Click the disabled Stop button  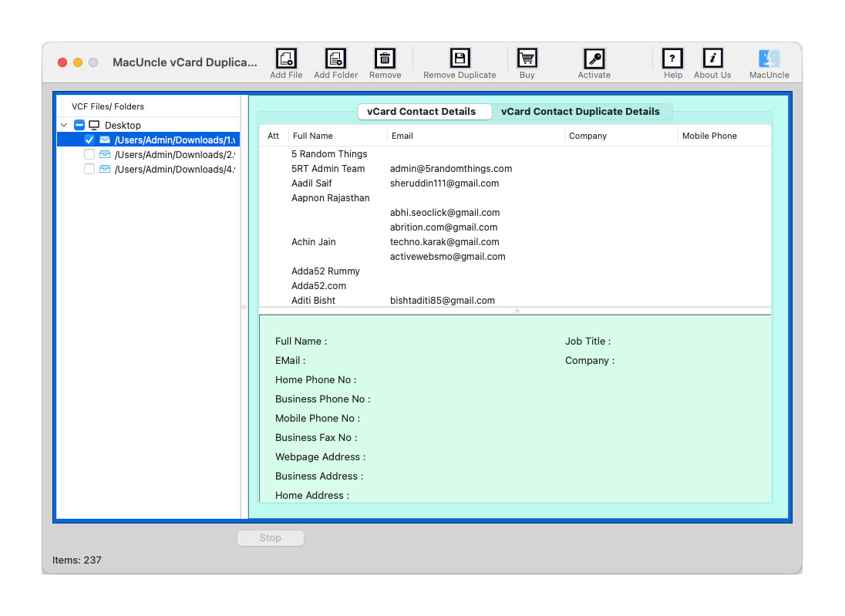tap(271, 538)
